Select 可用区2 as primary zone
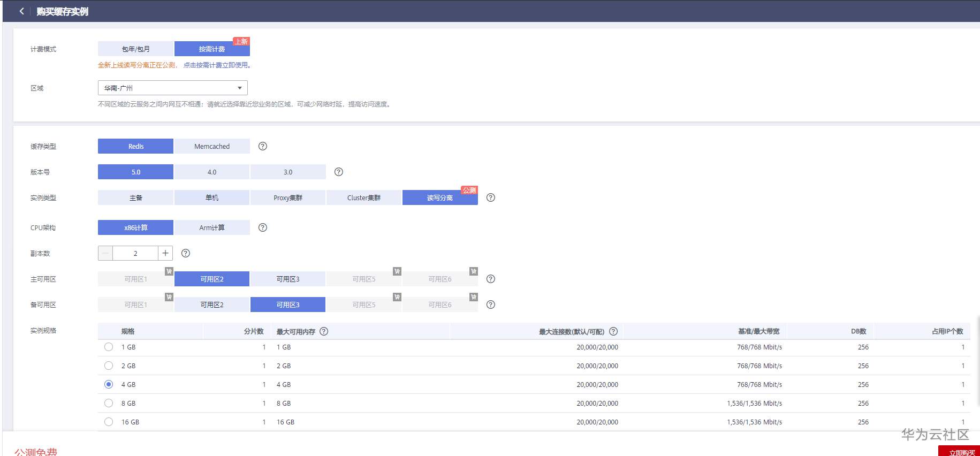 pos(212,279)
